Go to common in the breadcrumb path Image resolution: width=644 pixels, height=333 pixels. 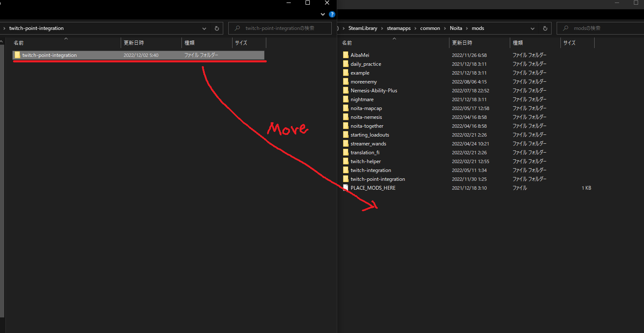(x=430, y=28)
